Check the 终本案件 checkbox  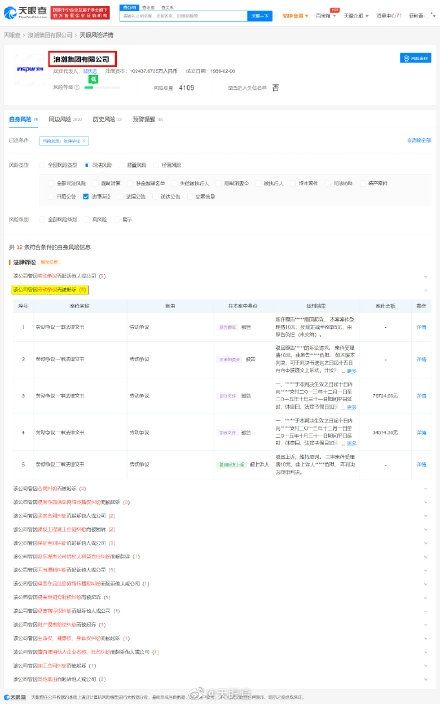pyautogui.click(x=304, y=184)
